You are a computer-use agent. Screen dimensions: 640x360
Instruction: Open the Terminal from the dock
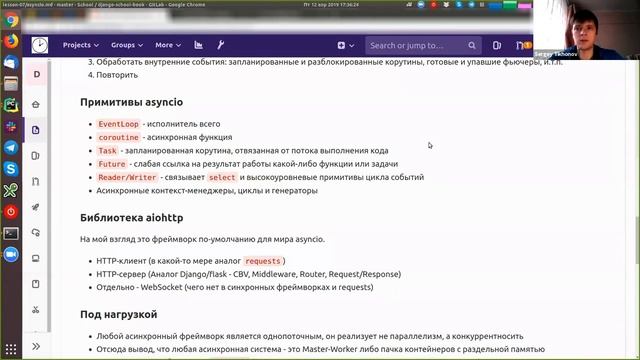coord(11,233)
